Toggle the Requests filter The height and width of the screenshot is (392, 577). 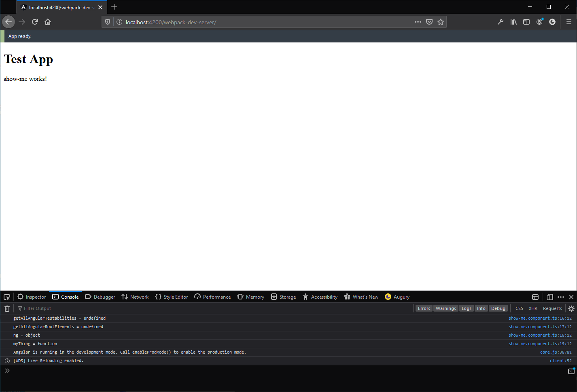point(552,308)
